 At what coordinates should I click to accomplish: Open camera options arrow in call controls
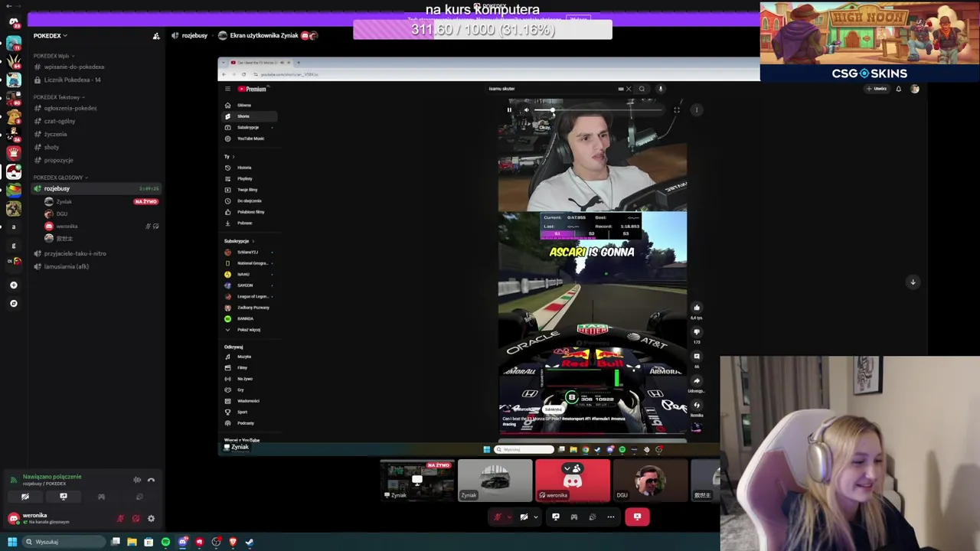pos(535,517)
